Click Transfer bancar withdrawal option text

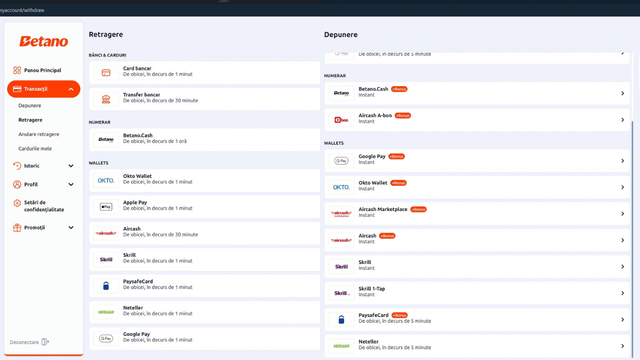coord(142,95)
